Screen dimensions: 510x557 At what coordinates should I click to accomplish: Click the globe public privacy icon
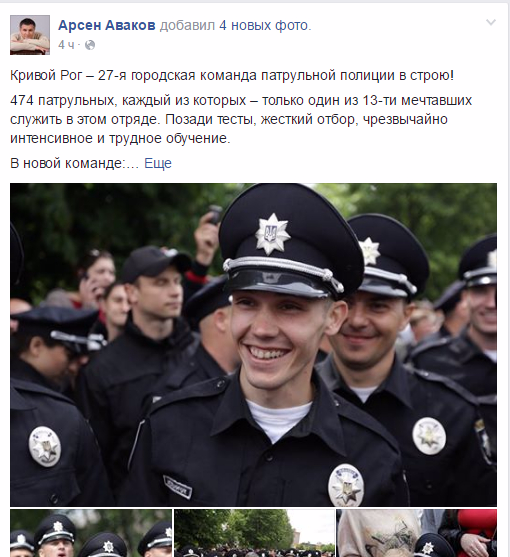(90, 45)
